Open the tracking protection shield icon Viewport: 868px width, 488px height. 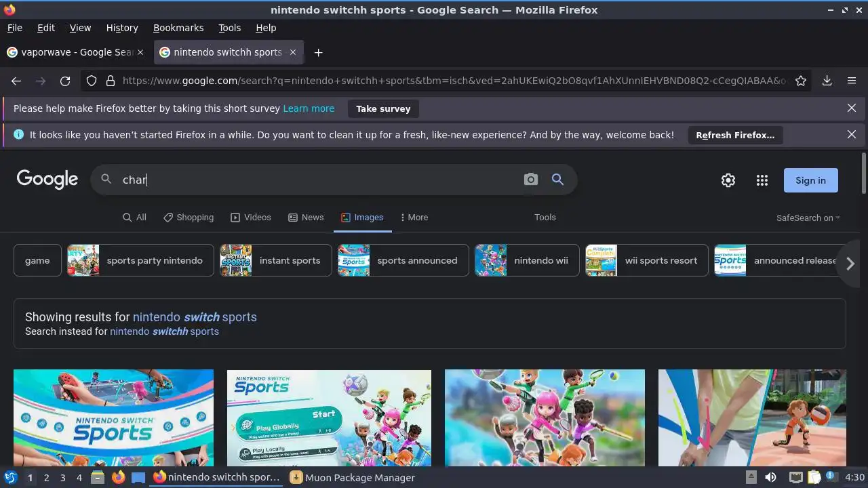coord(92,81)
